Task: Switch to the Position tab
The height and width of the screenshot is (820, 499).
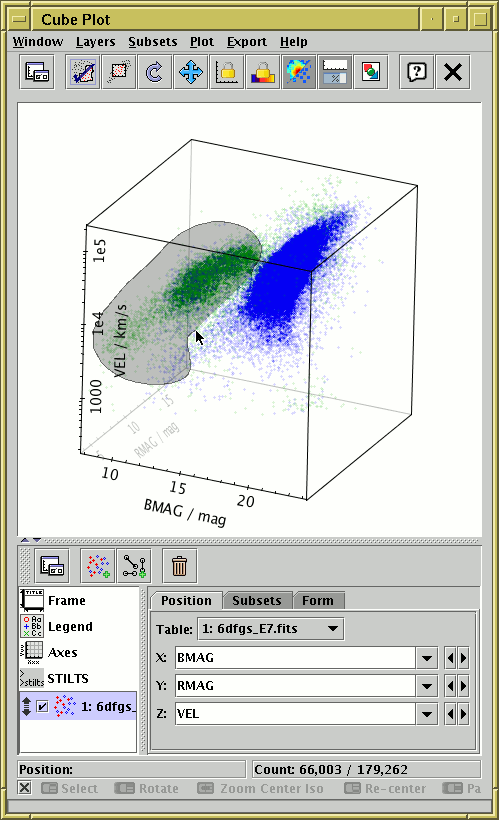Action: pos(186,600)
